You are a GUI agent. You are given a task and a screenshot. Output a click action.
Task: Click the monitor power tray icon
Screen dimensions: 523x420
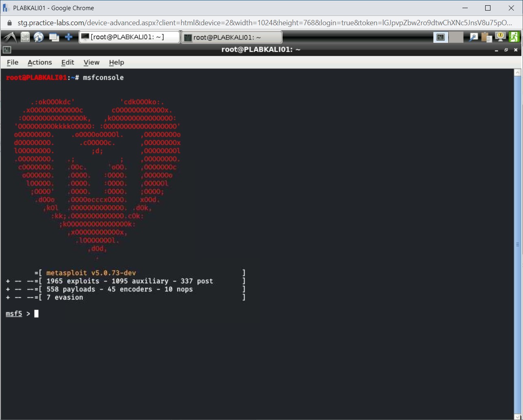click(500, 37)
